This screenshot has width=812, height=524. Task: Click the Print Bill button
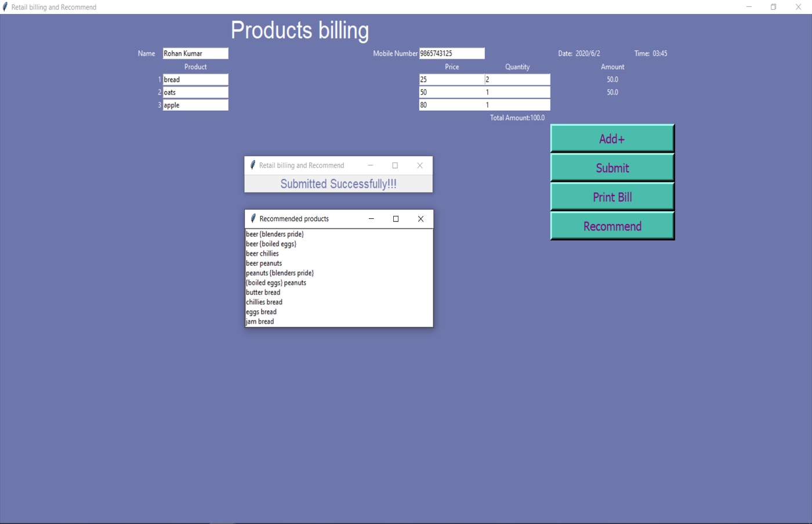coord(612,197)
